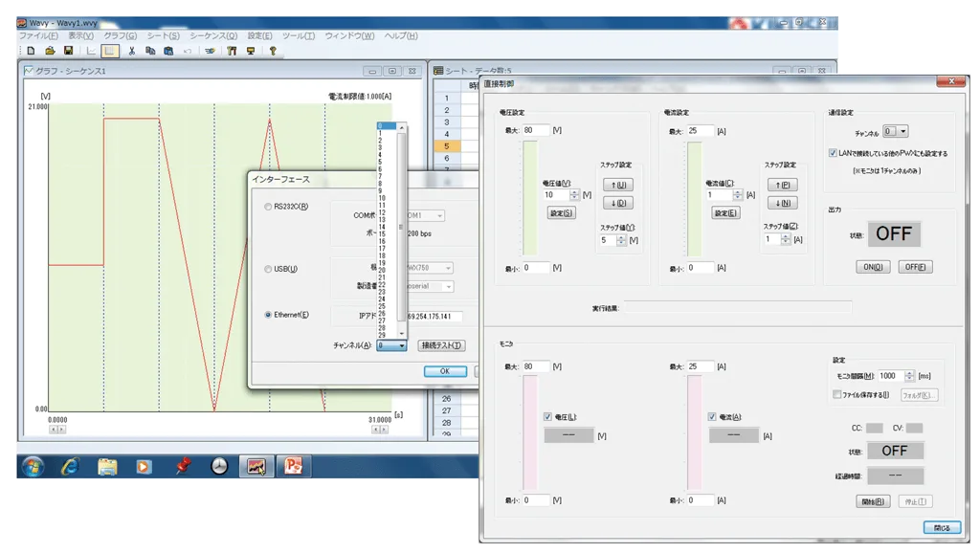Viewport: 980px width, 553px height.
Task: Click the Paste clipboard toolbar icon
Action: (168, 51)
